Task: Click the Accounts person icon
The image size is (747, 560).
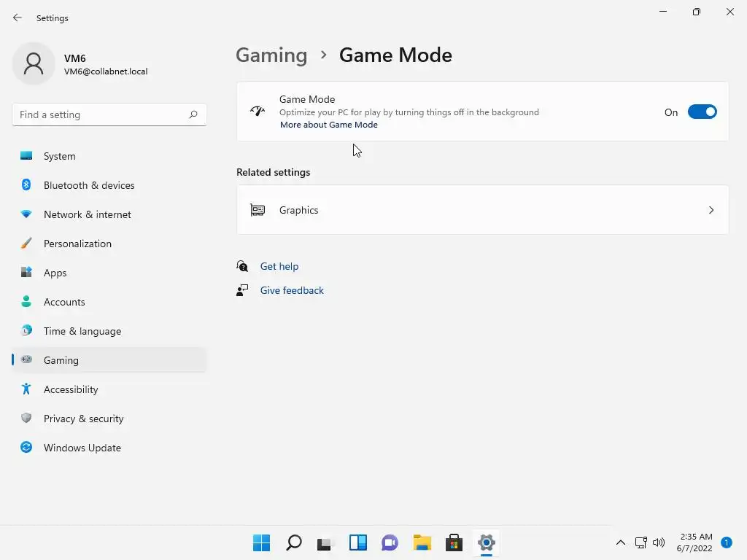Action: click(x=26, y=301)
